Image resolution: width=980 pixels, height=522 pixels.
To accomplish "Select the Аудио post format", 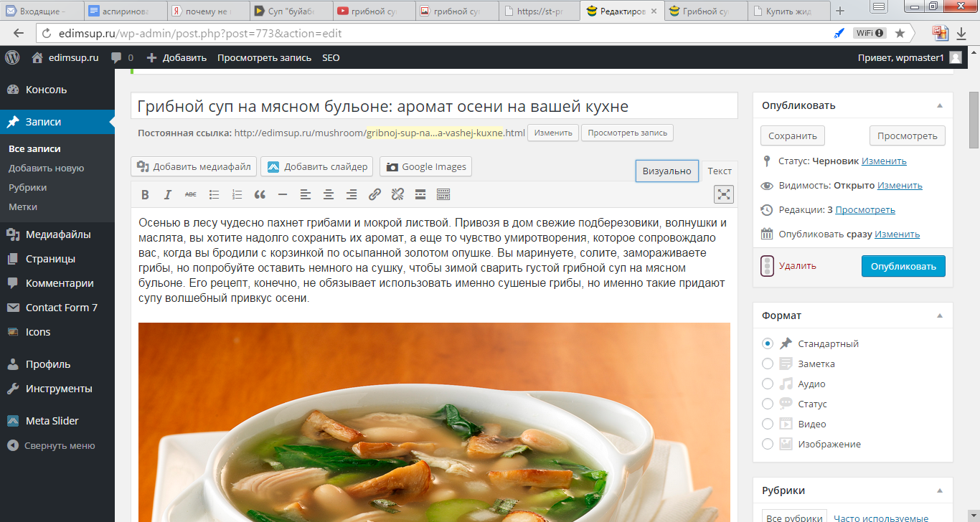I will pos(766,384).
